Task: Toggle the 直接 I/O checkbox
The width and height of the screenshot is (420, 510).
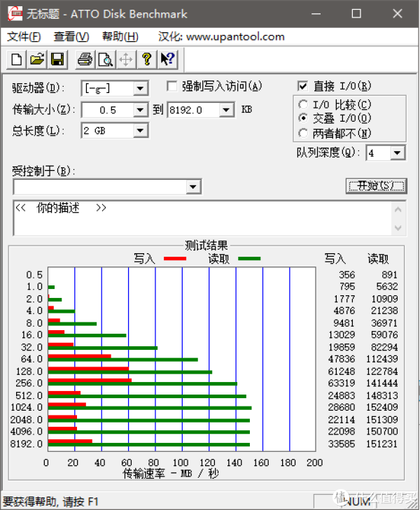Action: click(x=302, y=86)
